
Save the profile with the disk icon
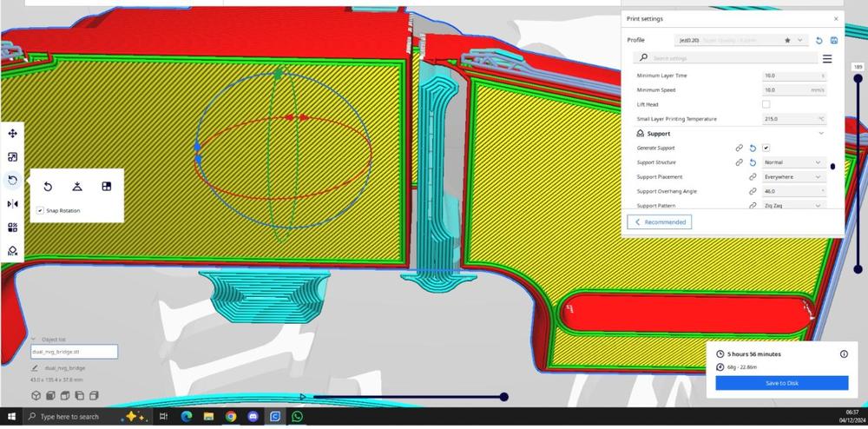click(833, 41)
